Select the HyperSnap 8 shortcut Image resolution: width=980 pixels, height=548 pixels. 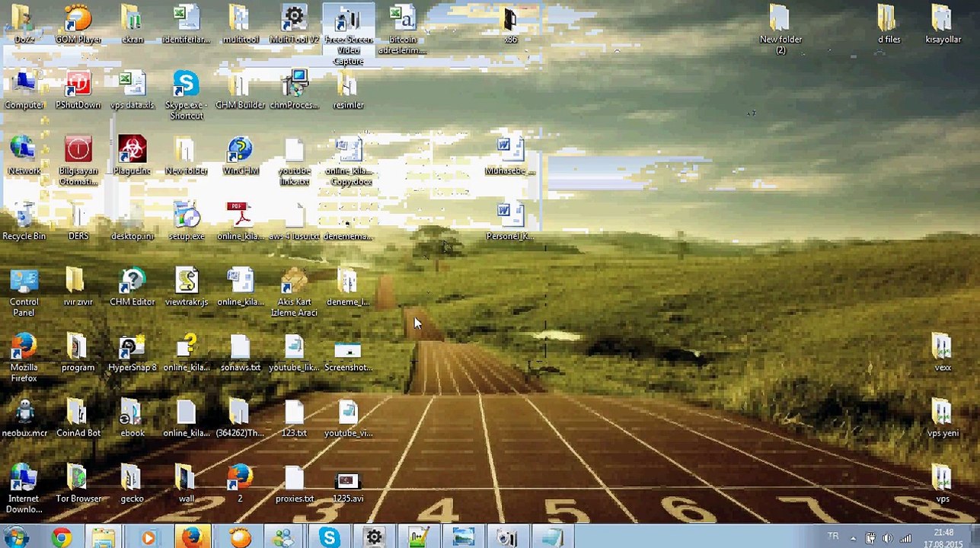(132, 353)
